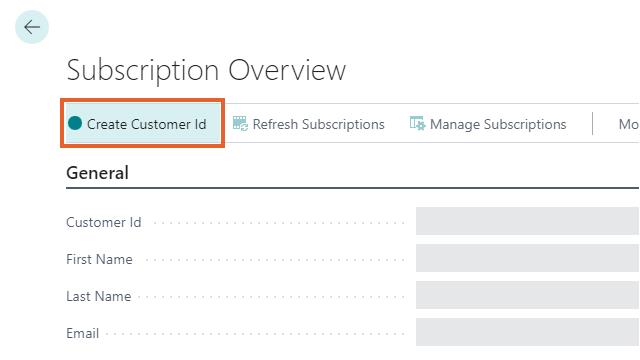Open the Manage Subscriptions action label

click(498, 124)
